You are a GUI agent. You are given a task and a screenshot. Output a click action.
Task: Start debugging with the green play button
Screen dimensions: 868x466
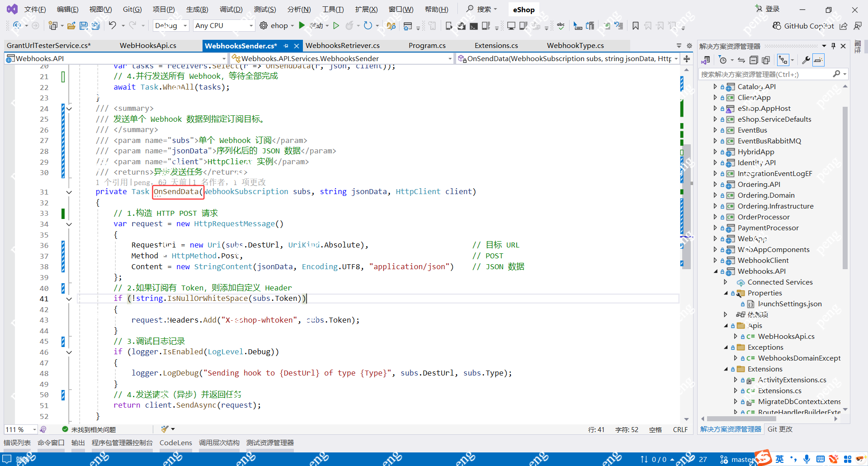pos(302,26)
